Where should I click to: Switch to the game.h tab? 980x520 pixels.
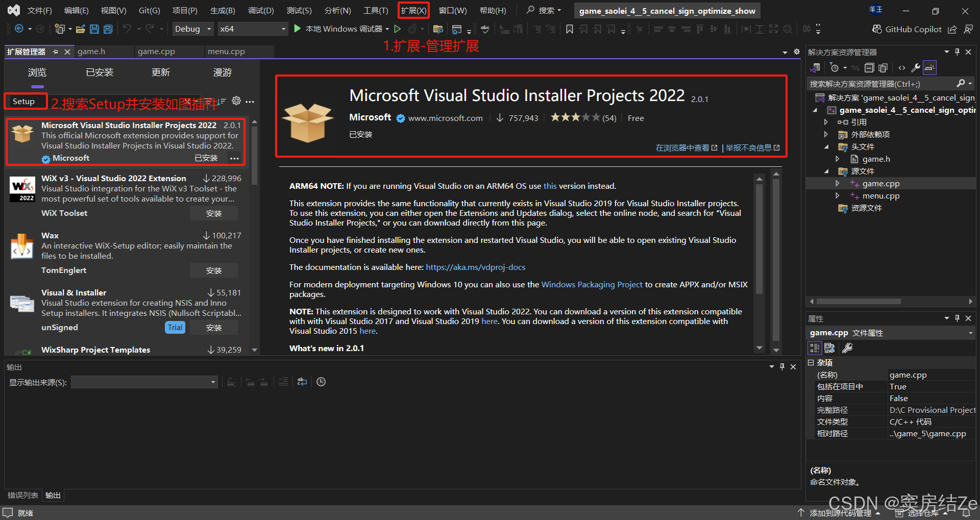(91, 51)
